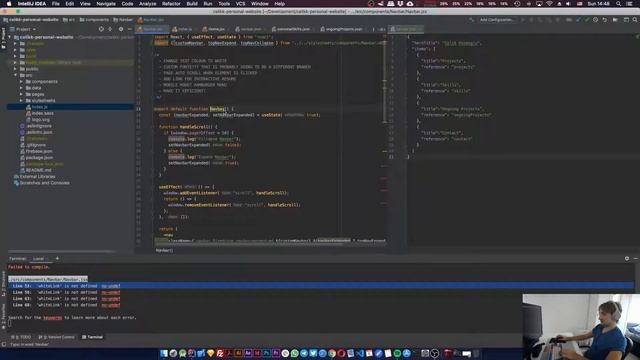The height and width of the screenshot is (360, 640).
Task: Select firebase.json in the project tree
Action: [39, 151]
